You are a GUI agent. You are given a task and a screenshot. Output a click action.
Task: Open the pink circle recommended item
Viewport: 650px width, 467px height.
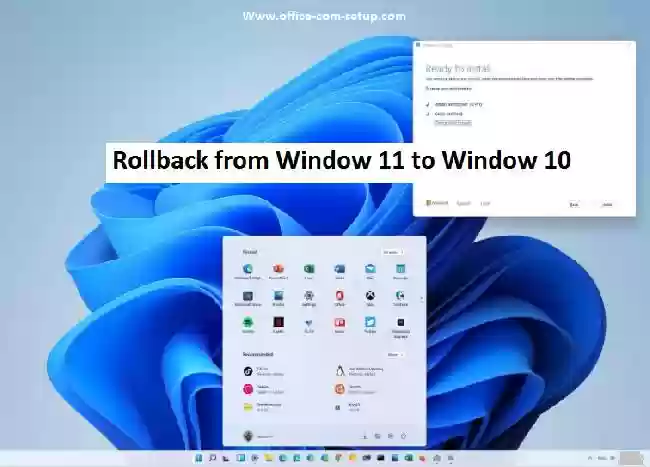(264, 389)
